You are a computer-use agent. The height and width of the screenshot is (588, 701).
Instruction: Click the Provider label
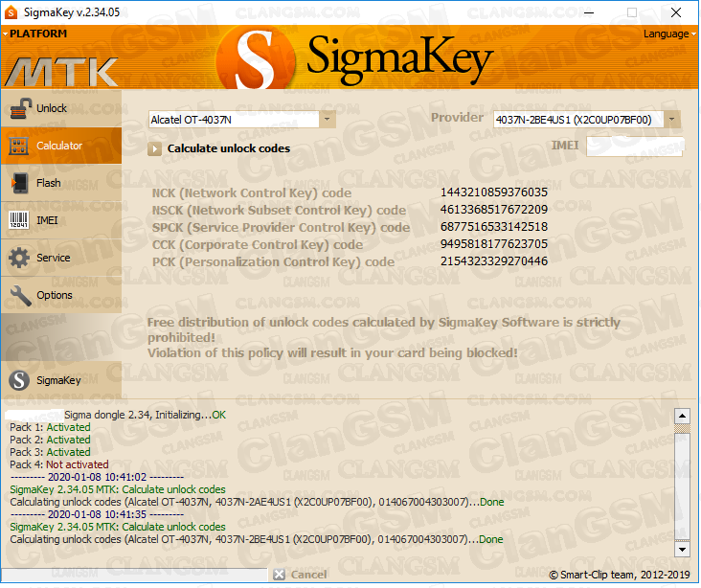coord(457,118)
